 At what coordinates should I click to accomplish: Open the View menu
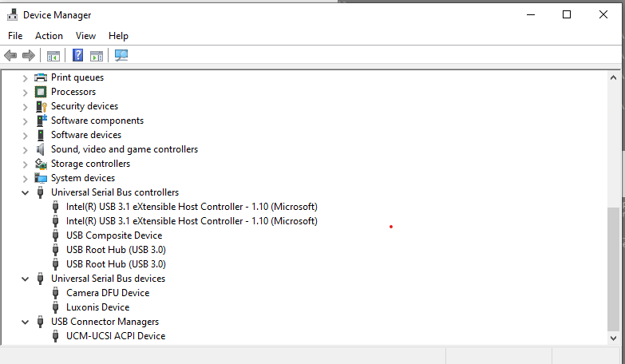(x=85, y=36)
